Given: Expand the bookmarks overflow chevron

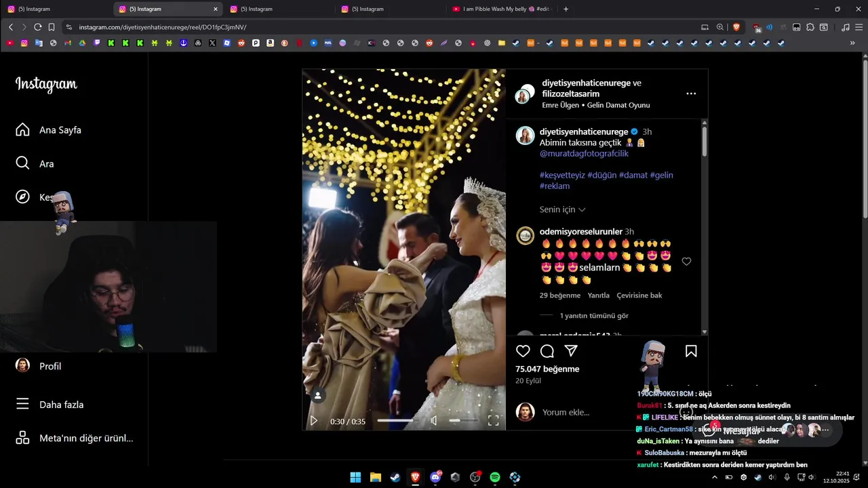Looking at the screenshot, I should 852,43.
